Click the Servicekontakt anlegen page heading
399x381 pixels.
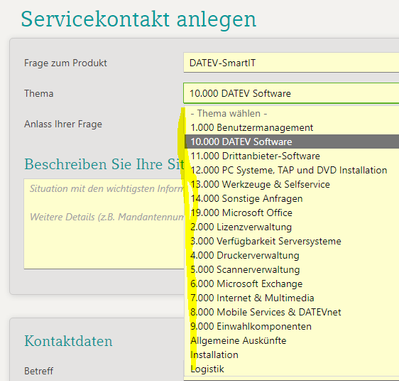point(139,19)
